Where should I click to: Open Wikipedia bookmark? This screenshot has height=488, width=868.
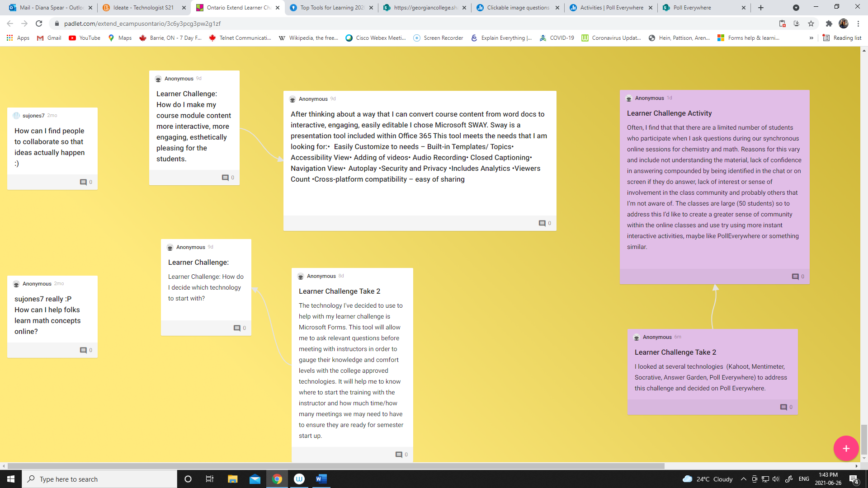click(309, 38)
